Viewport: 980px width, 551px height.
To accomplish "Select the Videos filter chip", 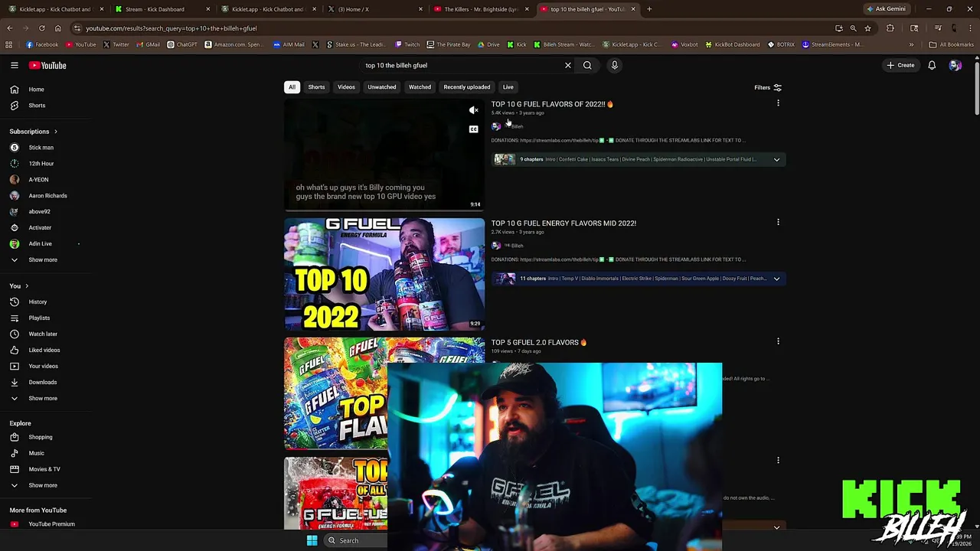I will coord(346,87).
